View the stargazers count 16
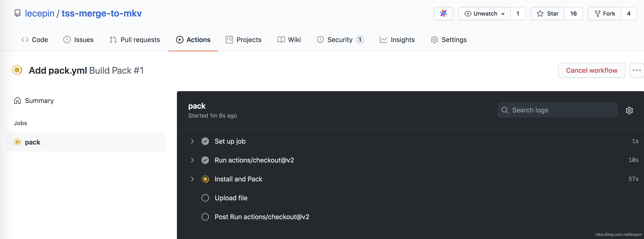The width and height of the screenshot is (644, 239). (573, 13)
